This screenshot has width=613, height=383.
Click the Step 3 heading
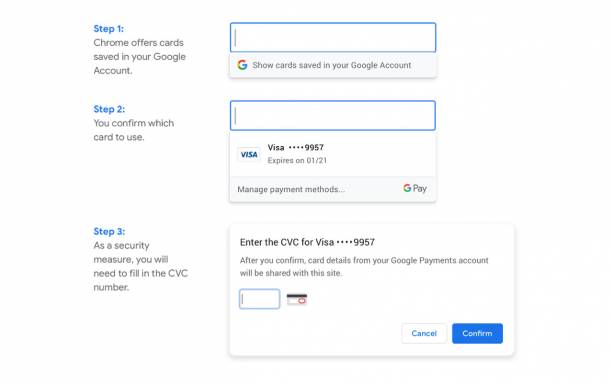pos(109,231)
